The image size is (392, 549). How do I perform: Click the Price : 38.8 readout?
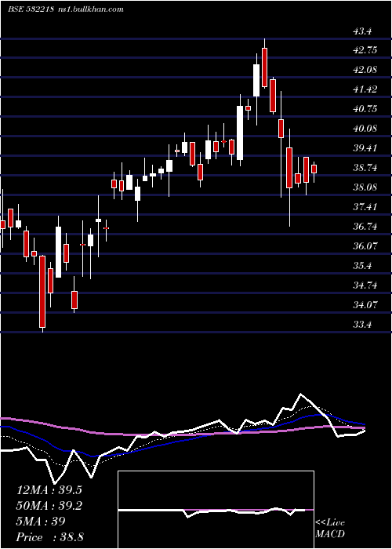pos(49,537)
